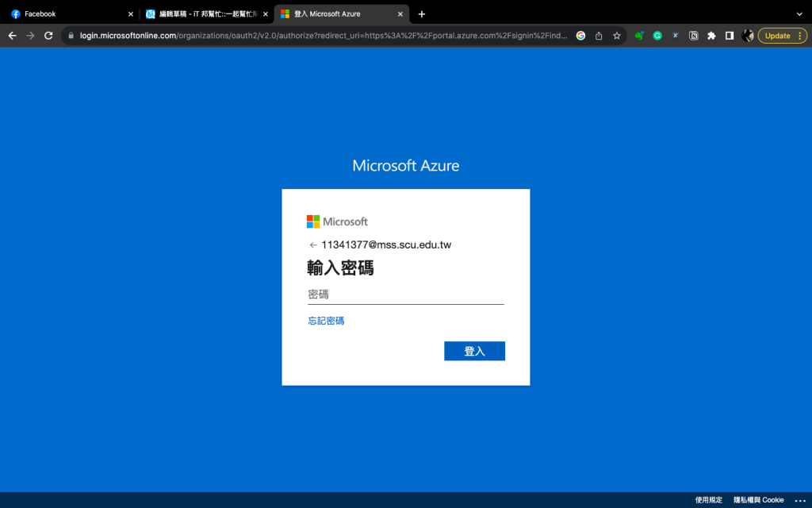The height and width of the screenshot is (508, 812).
Task: Open a new tab with plus button
Action: click(x=422, y=14)
